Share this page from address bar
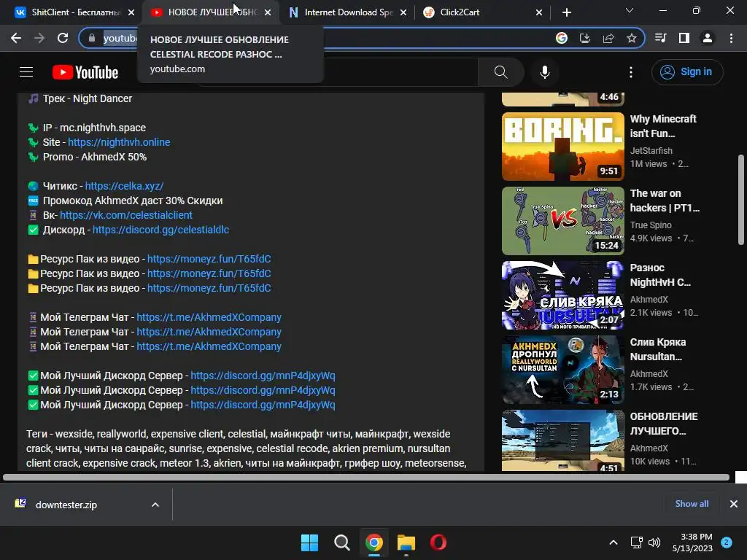The width and height of the screenshot is (747, 560). click(x=608, y=38)
